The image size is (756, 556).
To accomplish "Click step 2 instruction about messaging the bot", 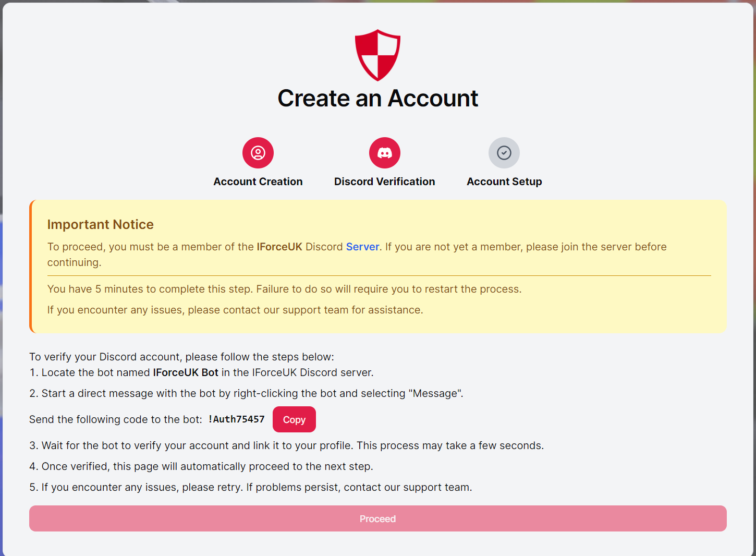I will point(246,393).
